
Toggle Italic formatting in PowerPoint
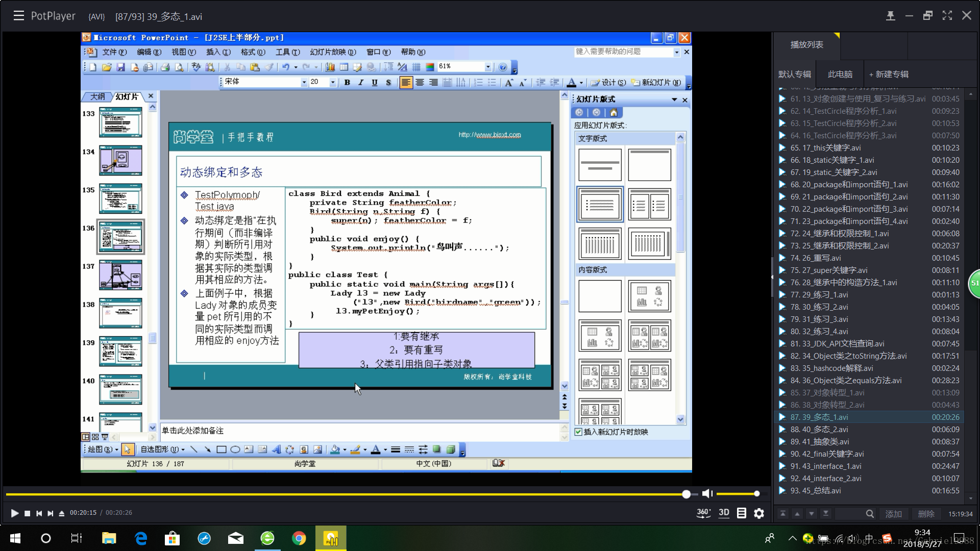point(361,82)
